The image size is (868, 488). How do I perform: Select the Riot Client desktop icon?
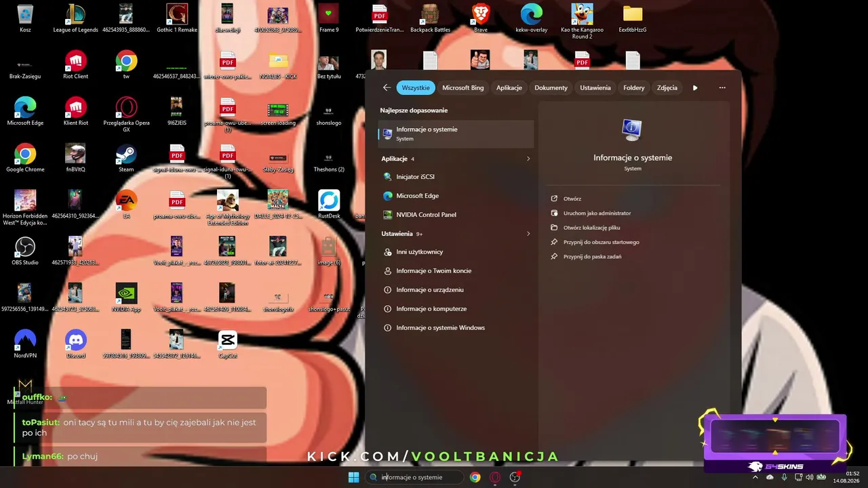click(x=75, y=65)
